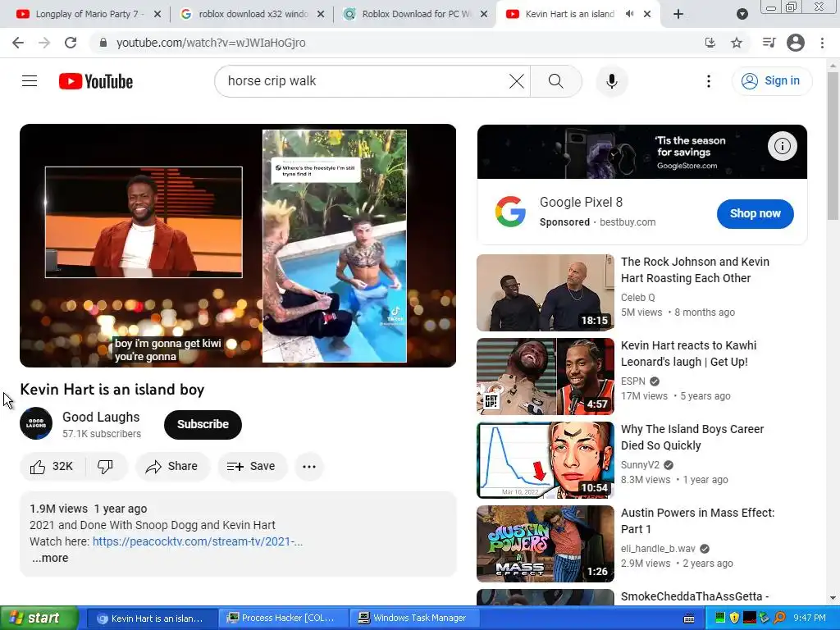Switch to Process Hacker taskbar item

283,619
